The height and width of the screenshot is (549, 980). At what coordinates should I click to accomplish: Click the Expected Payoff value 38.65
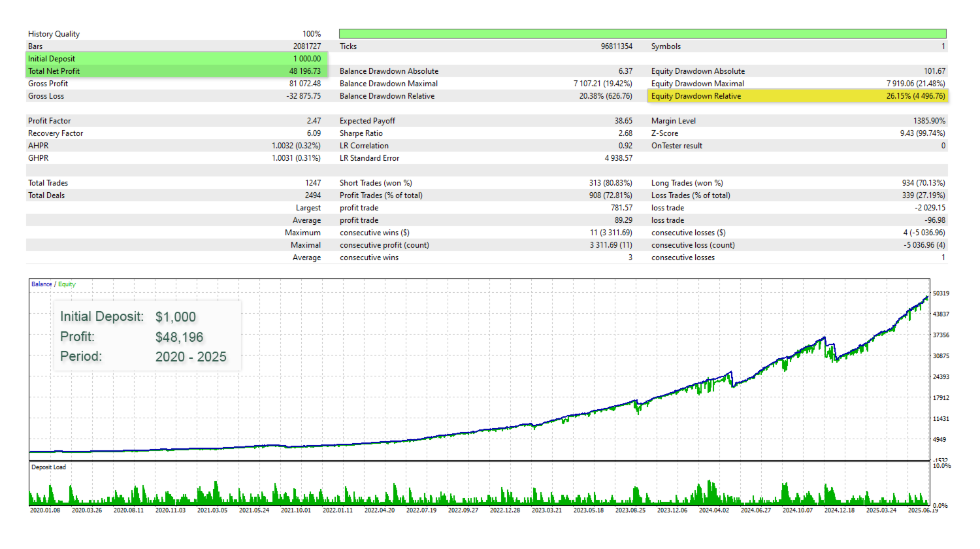click(x=623, y=121)
